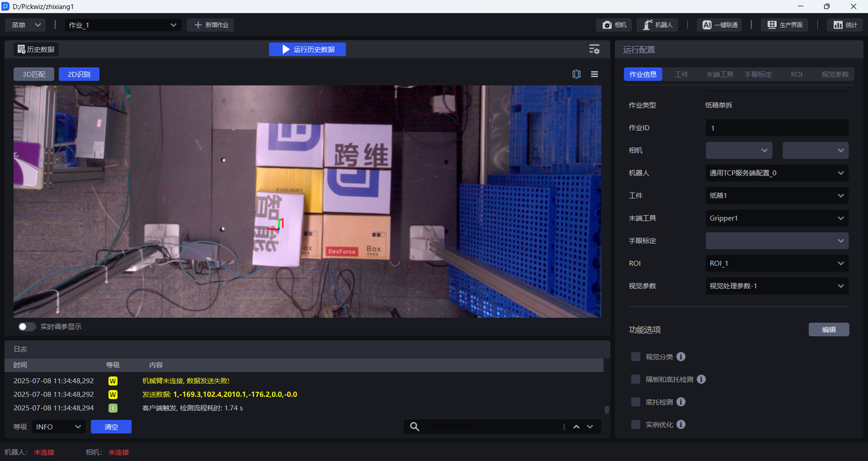Screen dimensions: 868x461
Task: Open the statistics (统计) view
Action: pos(844,25)
